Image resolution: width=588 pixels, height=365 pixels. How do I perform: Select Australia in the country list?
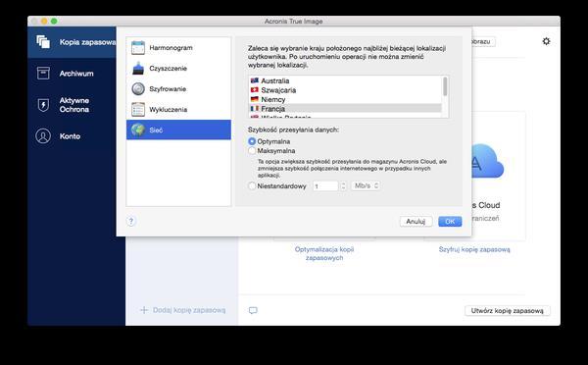[345, 80]
